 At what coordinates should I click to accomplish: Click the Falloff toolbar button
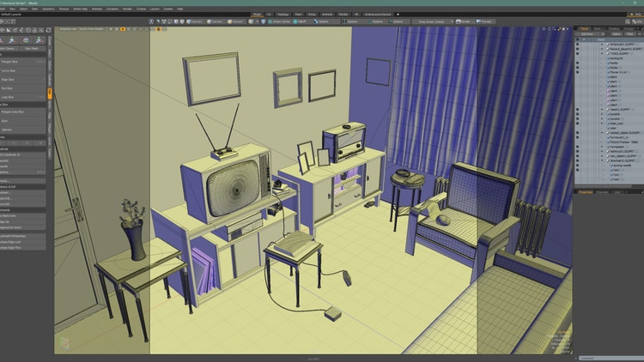pos(300,21)
